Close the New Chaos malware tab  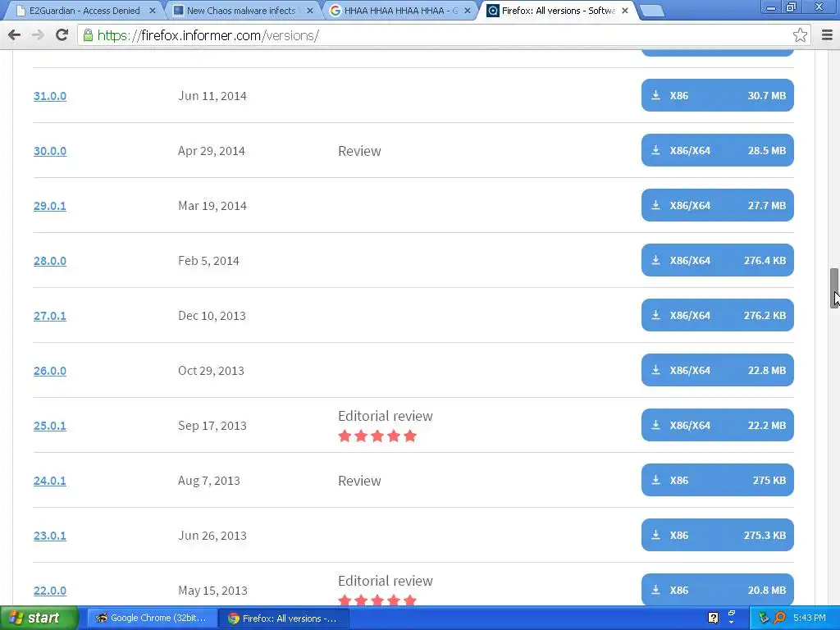pyautogui.click(x=309, y=11)
